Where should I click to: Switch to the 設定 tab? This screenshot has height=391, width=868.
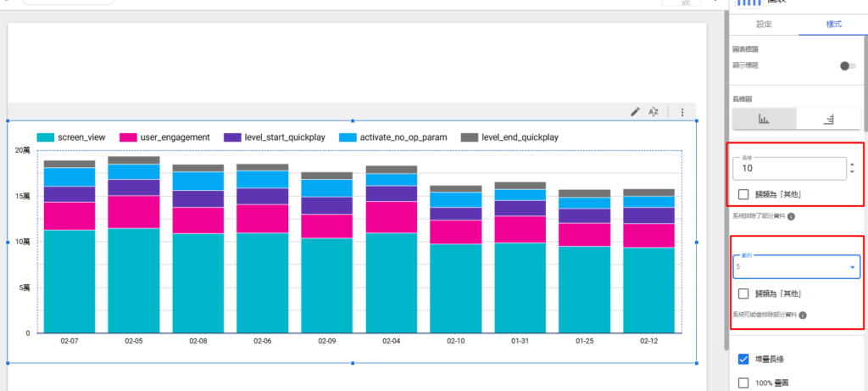click(765, 25)
